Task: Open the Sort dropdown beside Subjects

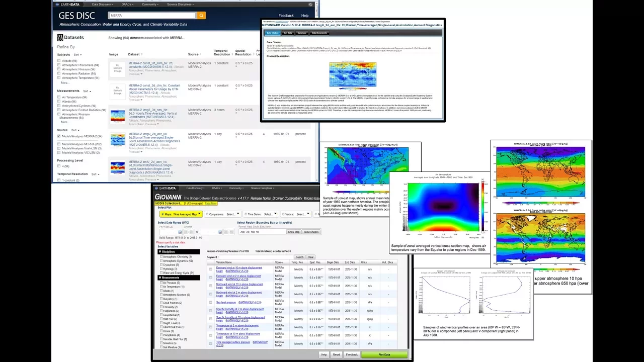Action: [77, 54]
